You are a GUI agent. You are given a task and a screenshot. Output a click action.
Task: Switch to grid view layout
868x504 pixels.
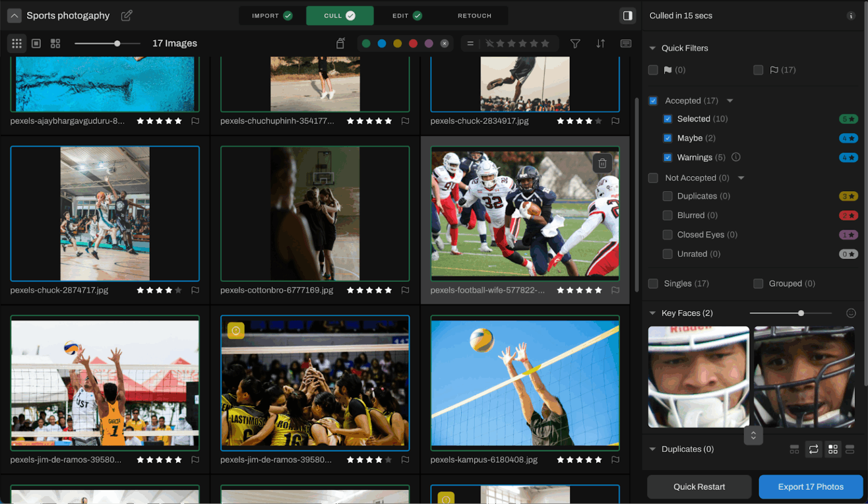[16, 43]
